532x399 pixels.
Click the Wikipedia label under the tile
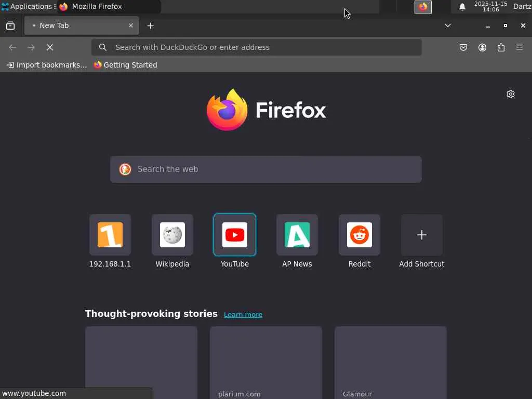[x=172, y=264]
